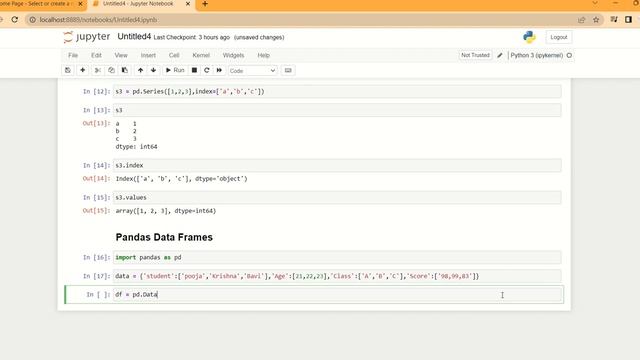Click cell 15 with s3.values
Image resolution: width=640 pixels, height=360 pixels.
pos(337,198)
